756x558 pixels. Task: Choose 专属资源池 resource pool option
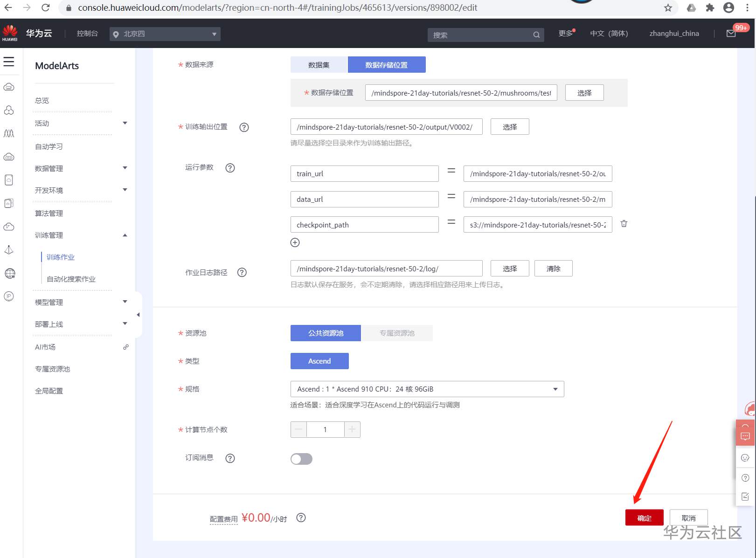pyautogui.click(x=397, y=333)
